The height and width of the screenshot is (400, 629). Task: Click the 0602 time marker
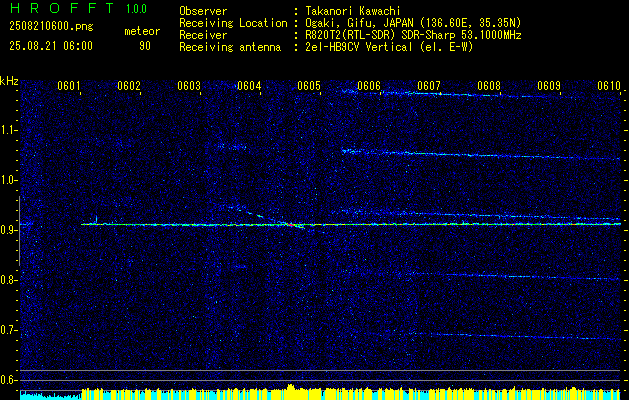coord(129,85)
